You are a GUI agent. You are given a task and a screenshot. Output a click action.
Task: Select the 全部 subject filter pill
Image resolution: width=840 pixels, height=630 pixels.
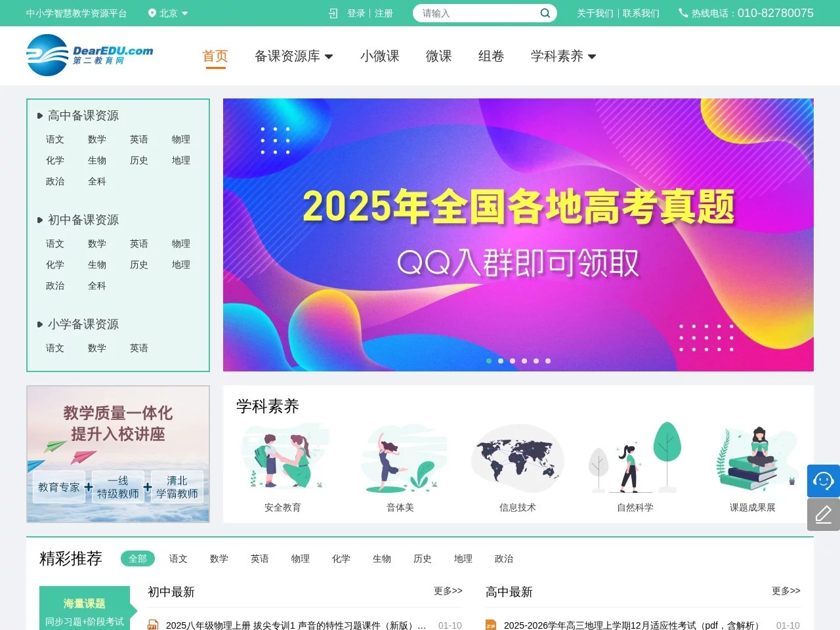[x=137, y=558]
